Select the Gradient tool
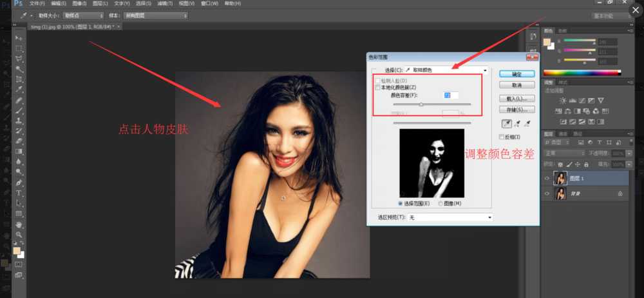 click(19, 152)
